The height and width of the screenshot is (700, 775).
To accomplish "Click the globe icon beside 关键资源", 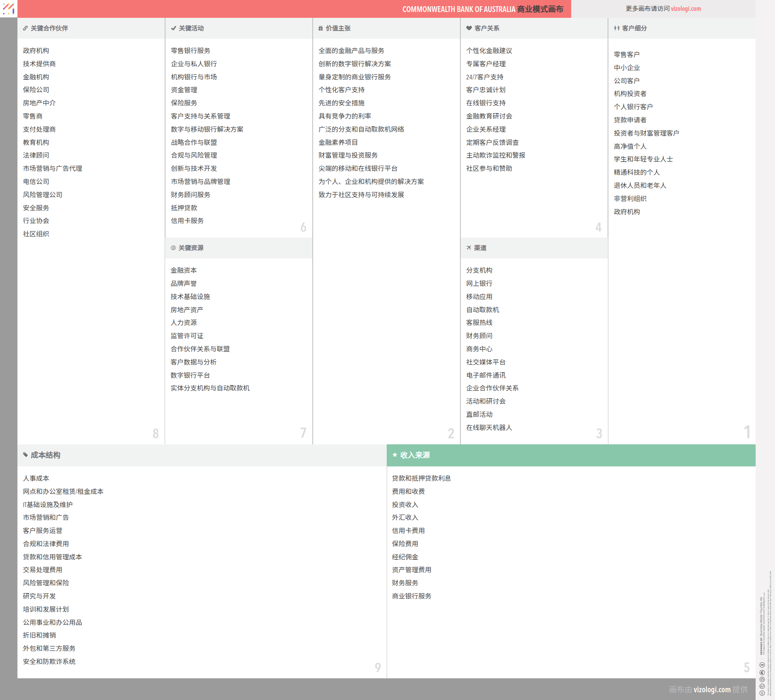I will pos(173,248).
